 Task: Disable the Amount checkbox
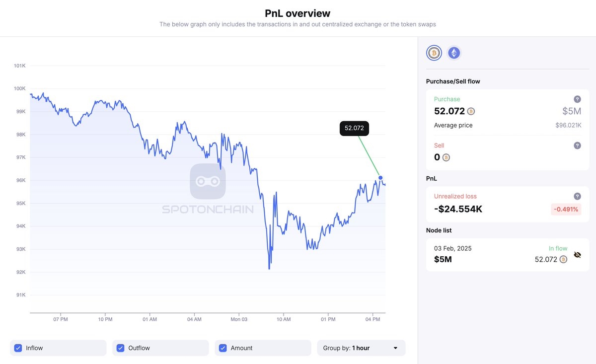(x=223, y=348)
